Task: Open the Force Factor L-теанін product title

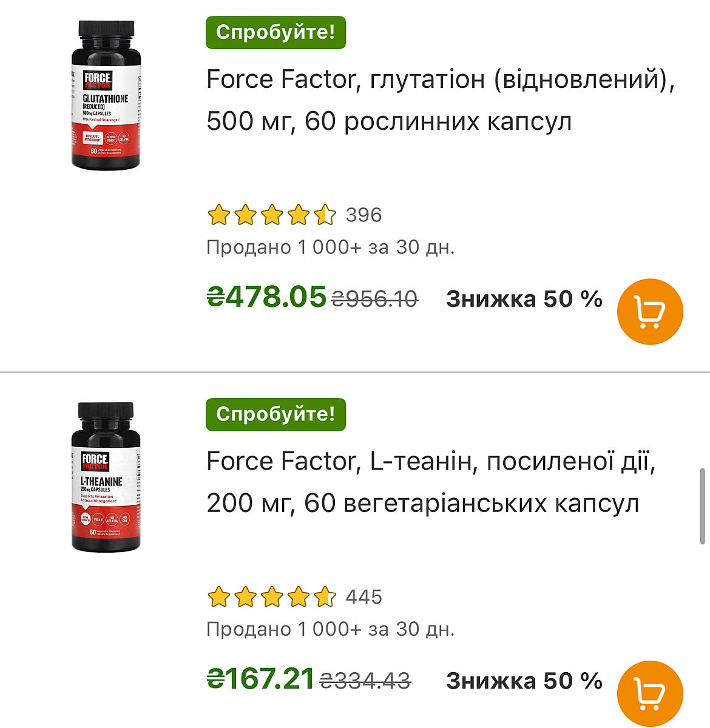Action: tap(430, 482)
